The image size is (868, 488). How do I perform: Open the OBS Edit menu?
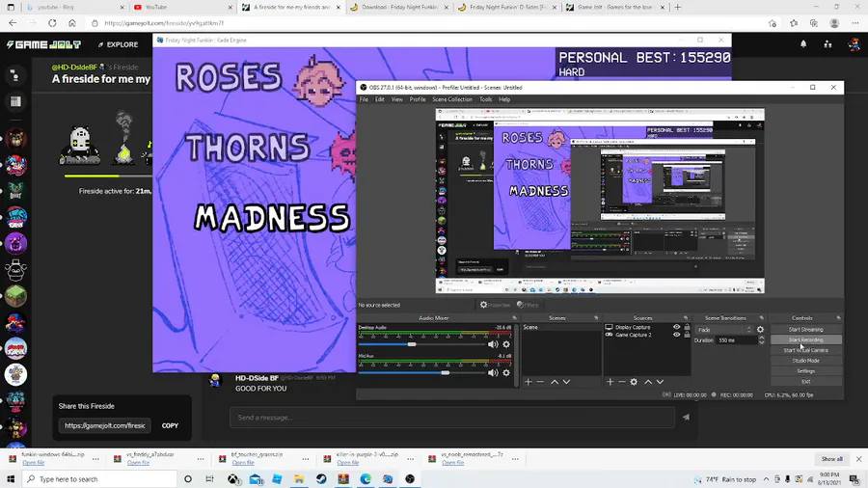click(380, 99)
